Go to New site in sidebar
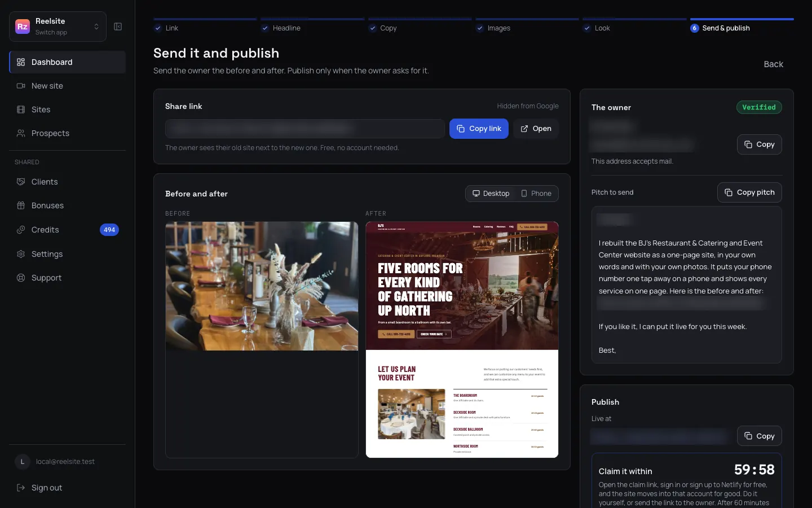Viewport: 812px width, 508px height. (68, 86)
